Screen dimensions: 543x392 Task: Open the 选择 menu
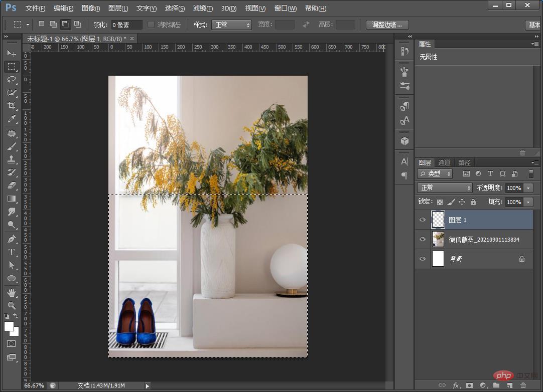[175, 9]
